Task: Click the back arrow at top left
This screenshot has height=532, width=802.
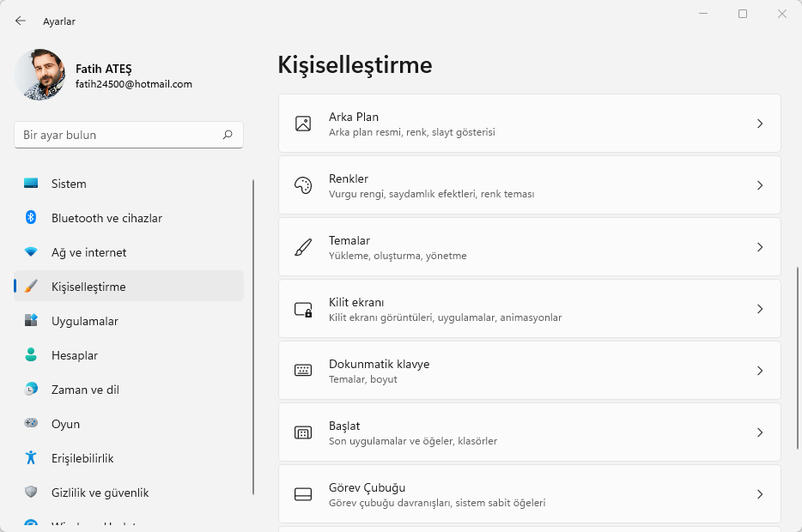Action: (19, 21)
